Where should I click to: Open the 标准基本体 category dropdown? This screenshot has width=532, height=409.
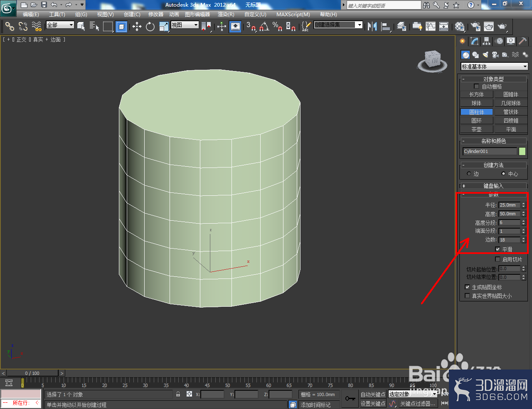494,67
